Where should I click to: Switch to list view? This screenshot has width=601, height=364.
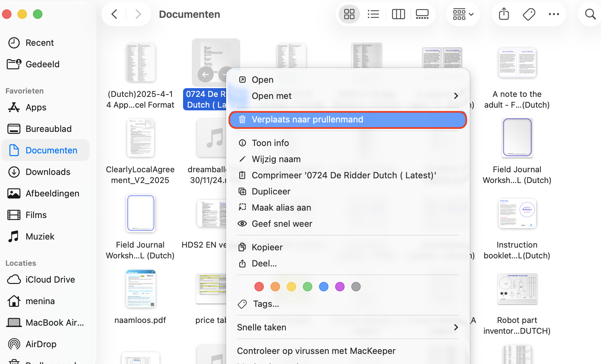coord(374,14)
